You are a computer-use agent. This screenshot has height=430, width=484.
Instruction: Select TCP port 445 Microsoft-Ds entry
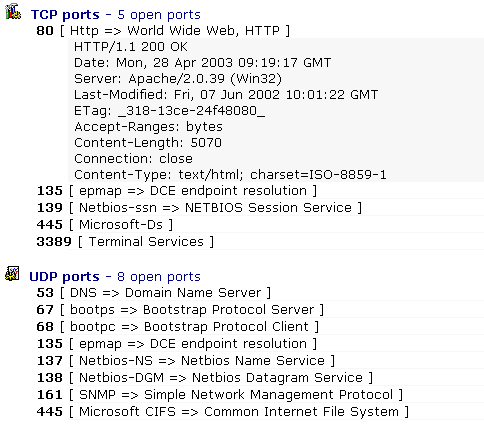(105, 225)
